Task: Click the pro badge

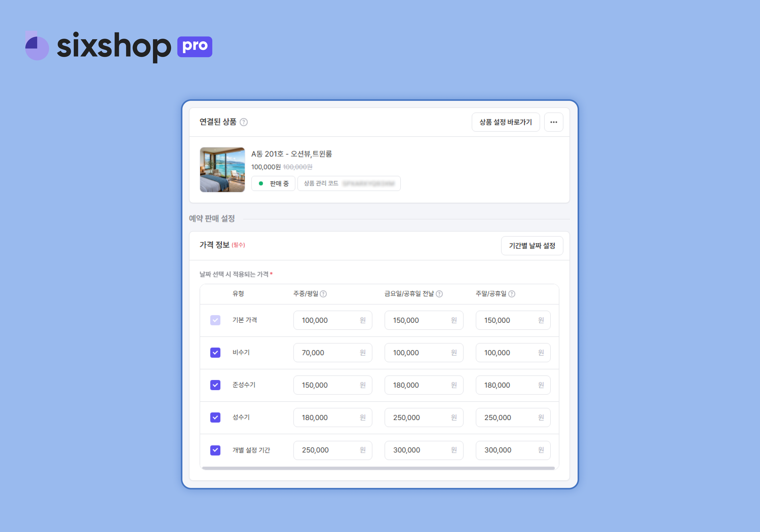Action: (x=195, y=47)
